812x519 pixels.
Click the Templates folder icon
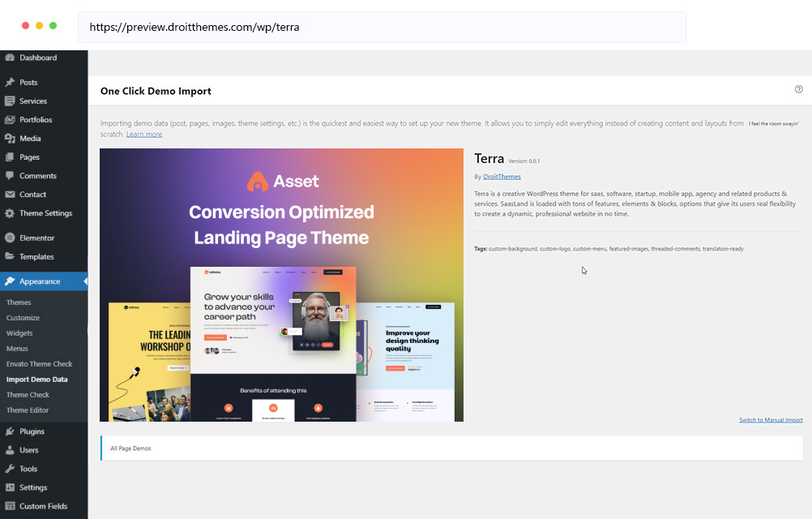10,256
